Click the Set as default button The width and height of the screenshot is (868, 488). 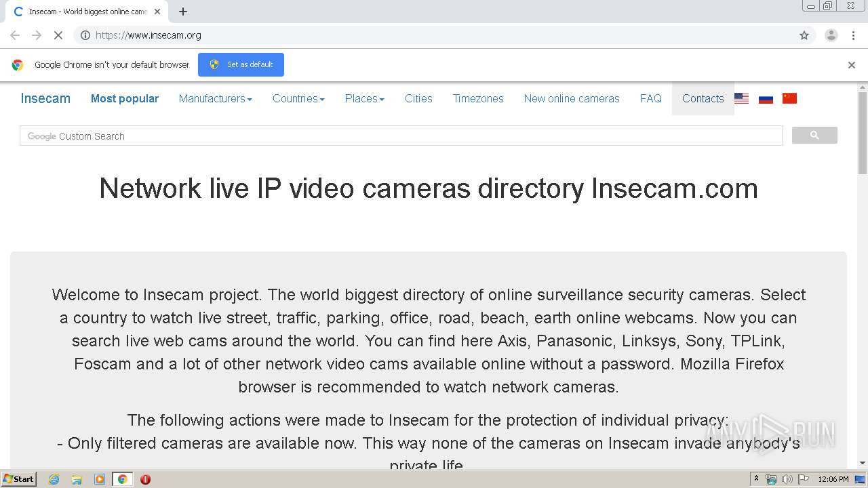(241, 64)
